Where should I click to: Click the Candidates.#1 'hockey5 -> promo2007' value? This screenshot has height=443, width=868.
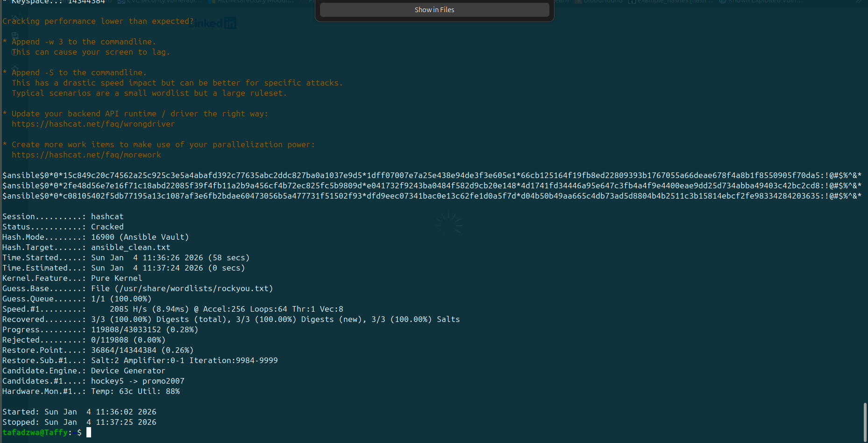coord(138,381)
